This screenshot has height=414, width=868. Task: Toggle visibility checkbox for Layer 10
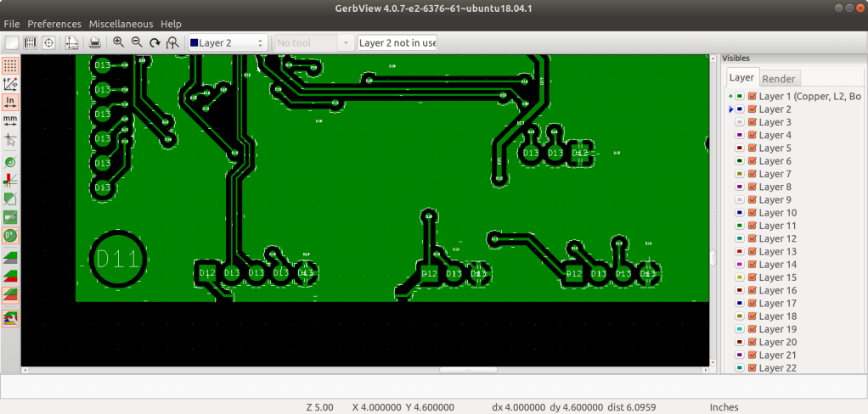coord(752,213)
